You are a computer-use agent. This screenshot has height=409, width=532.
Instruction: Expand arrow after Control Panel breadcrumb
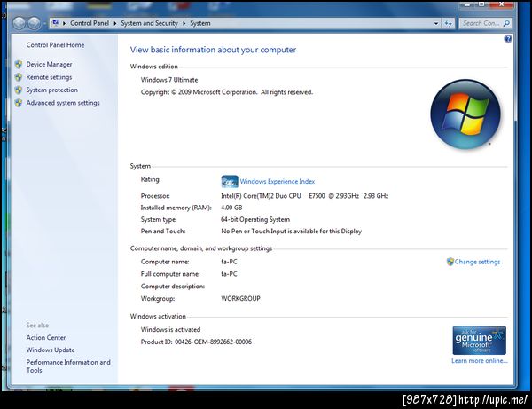115,23
